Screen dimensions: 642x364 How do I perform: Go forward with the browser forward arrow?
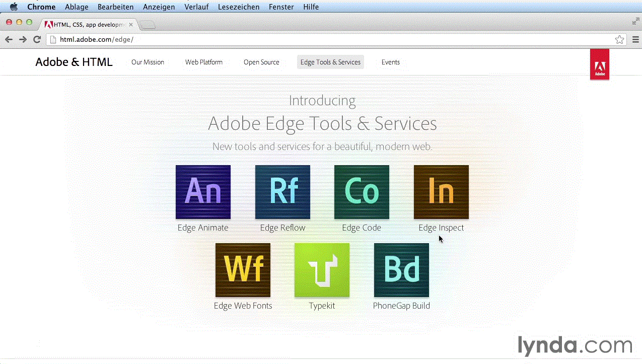pyautogui.click(x=23, y=39)
